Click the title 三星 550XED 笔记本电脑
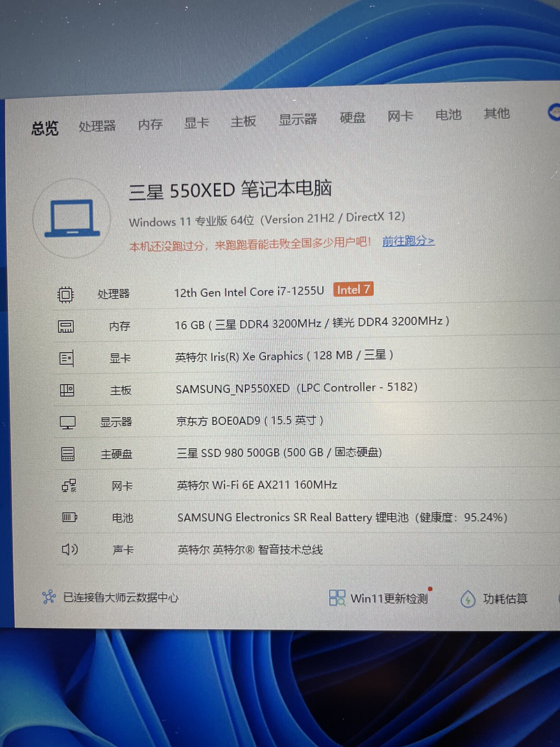The width and height of the screenshot is (560, 747). (230, 190)
